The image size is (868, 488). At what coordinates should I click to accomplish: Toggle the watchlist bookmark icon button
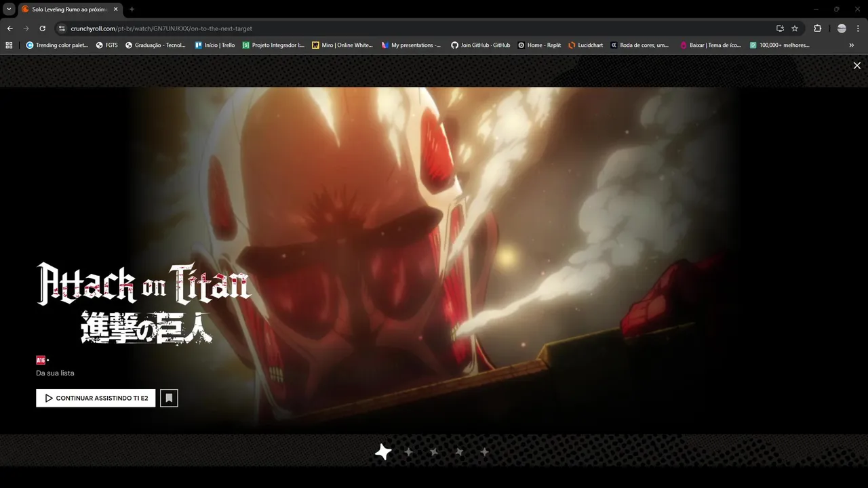coord(169,398)
